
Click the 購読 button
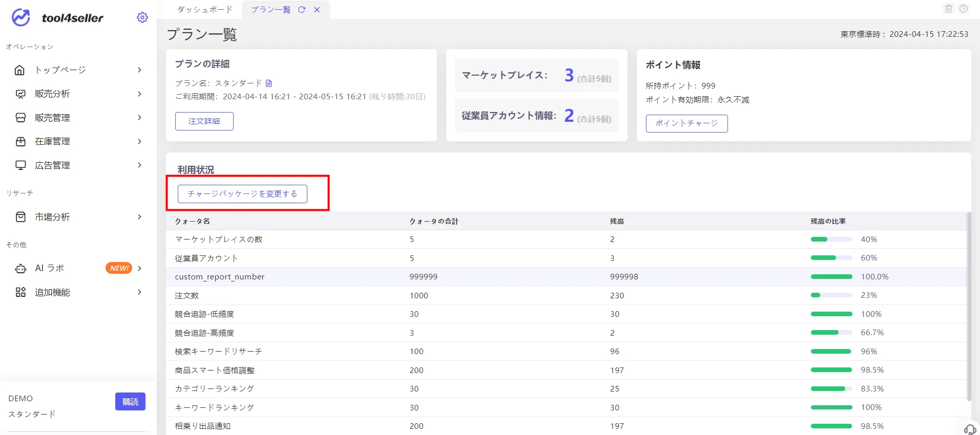pos(130,402)
